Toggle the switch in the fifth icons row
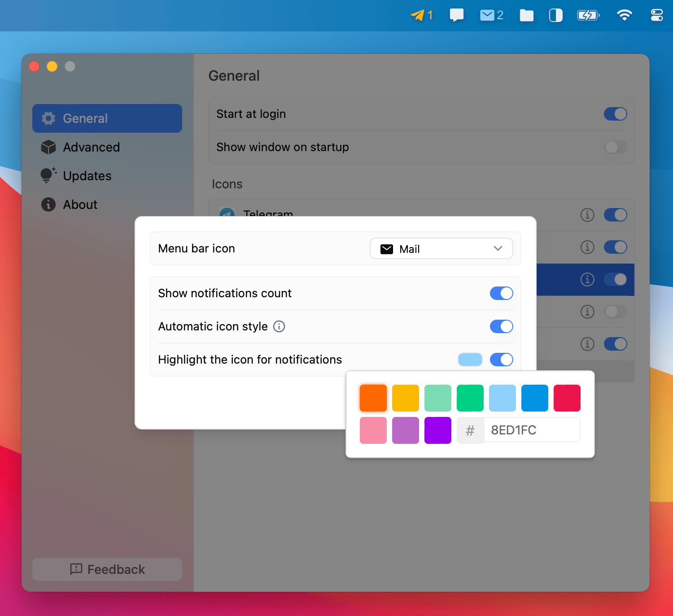The image size is (673, 616). pyautogui.click(x=616, y=344)
